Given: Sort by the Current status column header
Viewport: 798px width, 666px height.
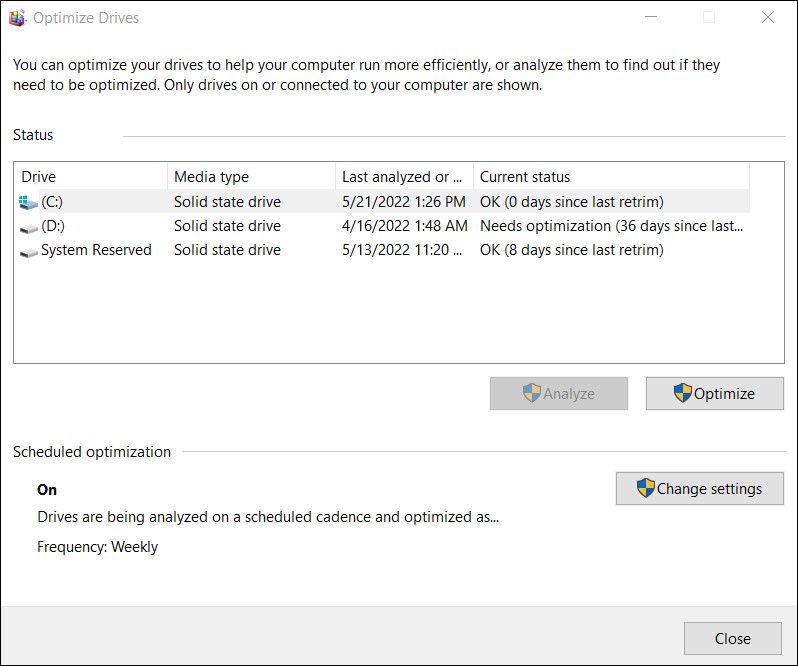Looking at the screenshot, I should 610,177.
